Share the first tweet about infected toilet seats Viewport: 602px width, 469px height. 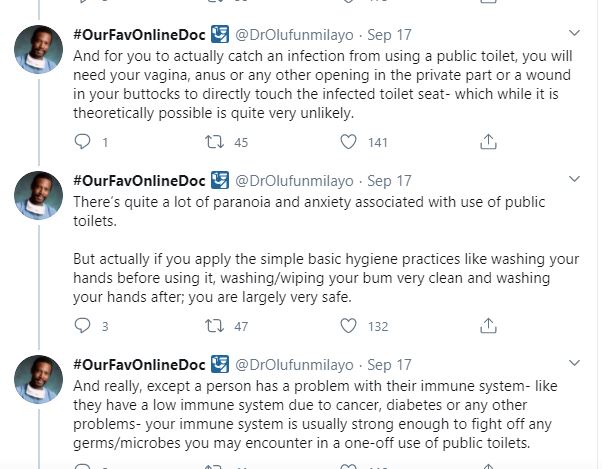[x=488, y=143]
